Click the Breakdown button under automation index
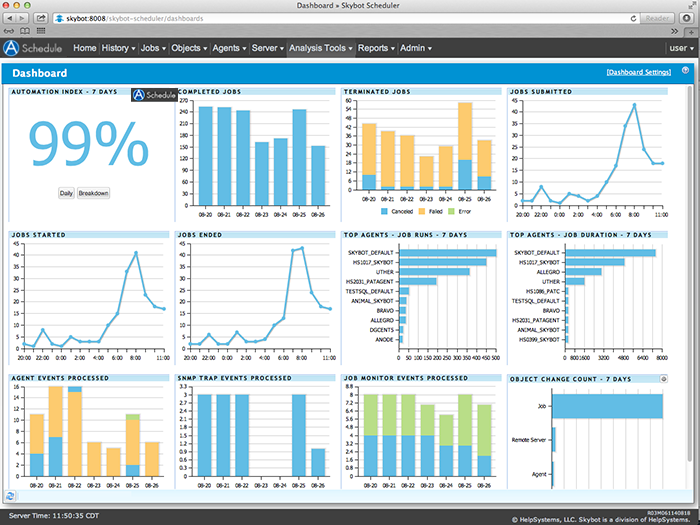 (93, 193)
